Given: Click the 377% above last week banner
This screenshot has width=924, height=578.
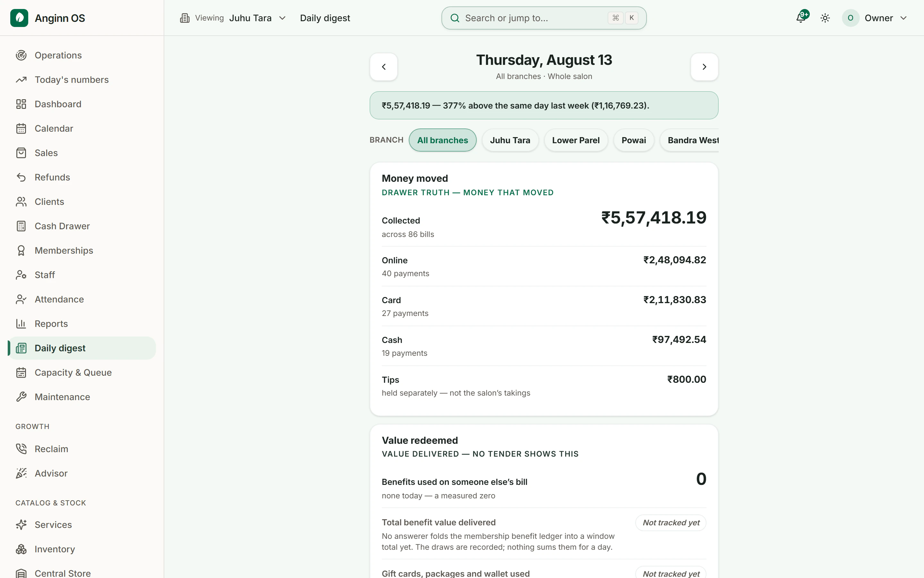Looking at the screenshot, I should click(544, 106).
